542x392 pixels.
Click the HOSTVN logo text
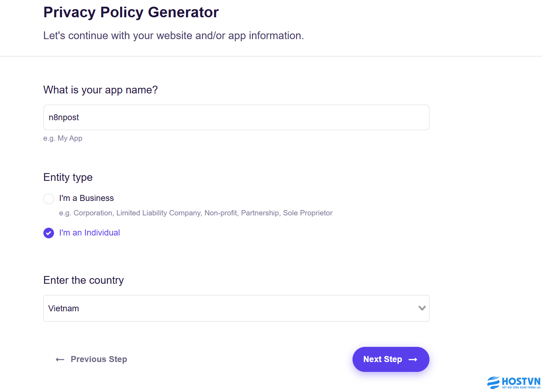tap(521, 381)
